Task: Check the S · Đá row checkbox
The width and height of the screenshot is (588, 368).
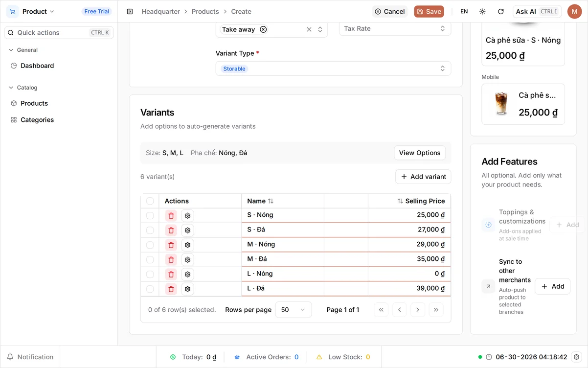Action: pos(150,230)
